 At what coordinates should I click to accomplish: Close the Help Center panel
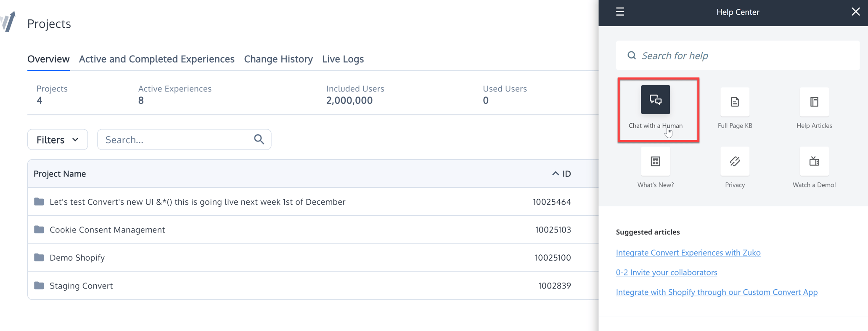pos(855,12)
